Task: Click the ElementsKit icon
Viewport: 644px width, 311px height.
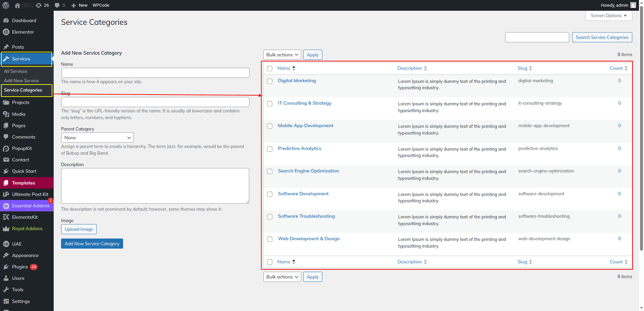Action: pos(6,217)
